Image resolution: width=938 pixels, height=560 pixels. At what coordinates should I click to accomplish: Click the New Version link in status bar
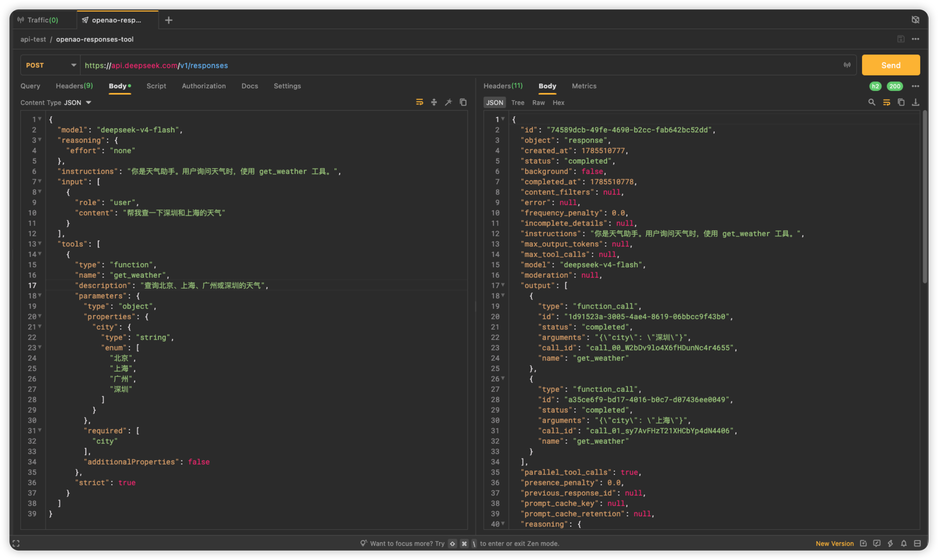point(834,543)
